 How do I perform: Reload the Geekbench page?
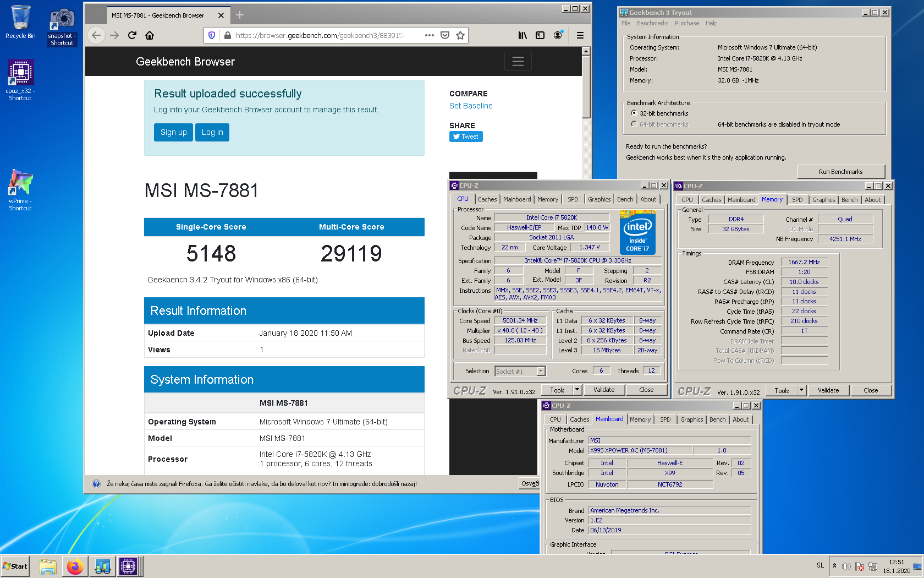[x=132, y=35]
